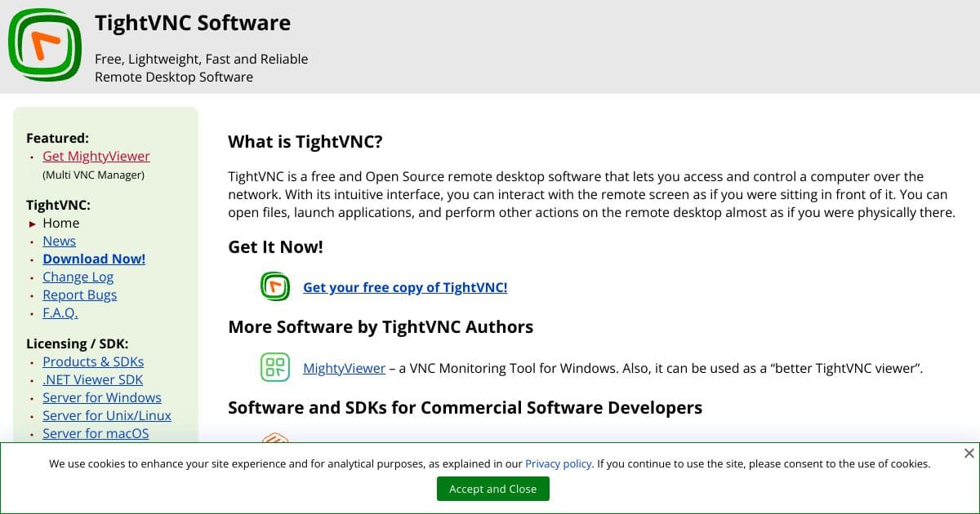Click the TightVNC logo in the header
The height and width of the screenshot is (514, 980).
[x=44, y=45]
